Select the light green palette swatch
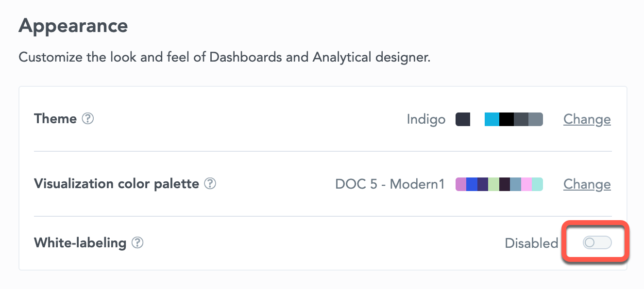The height and width of the screenshot is (289, 644). coord(494,184)
